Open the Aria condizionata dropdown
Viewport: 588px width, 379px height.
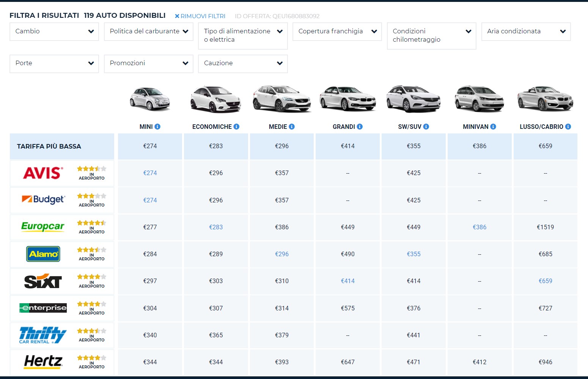(526, 31)
